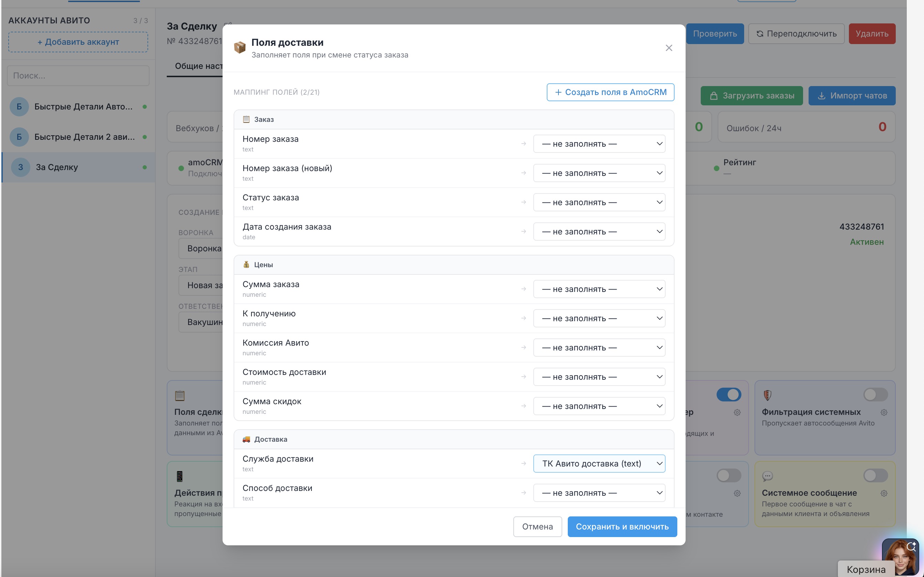Click МАППИНГ ПОЛЕЙ (2/21) label
Image resolution: width=924 pixels, height=577 pixels.
[x=276, y=92]
